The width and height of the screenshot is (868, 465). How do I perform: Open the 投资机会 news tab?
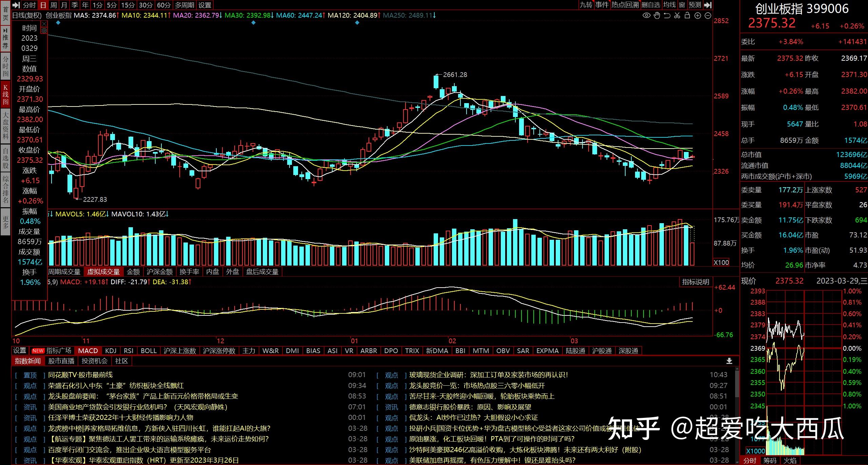(x=95, y=361)
